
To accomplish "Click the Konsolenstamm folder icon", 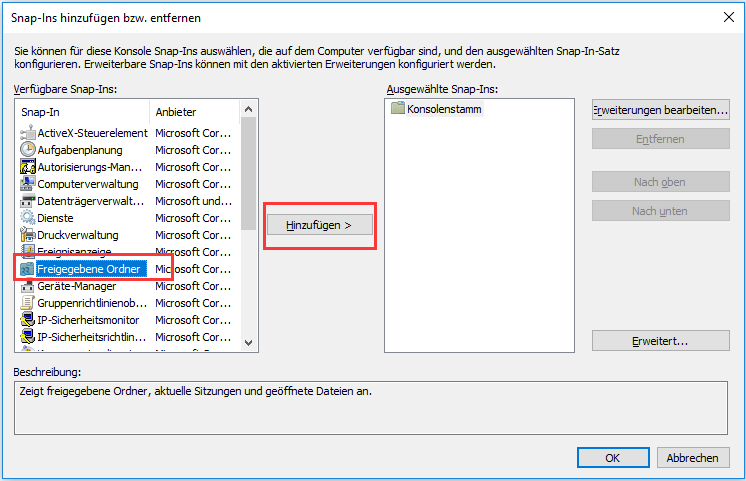I will pyautogui.click(x=397, y=108).
